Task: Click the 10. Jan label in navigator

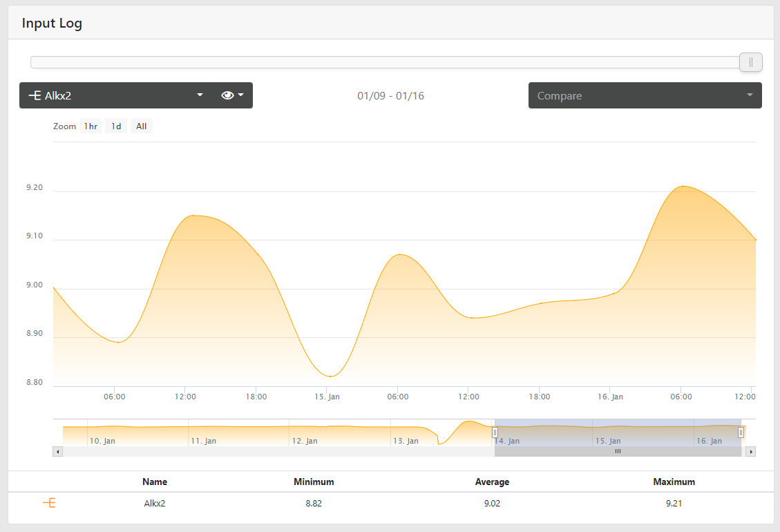Action: pyautogui.click(x=102, y=441)
